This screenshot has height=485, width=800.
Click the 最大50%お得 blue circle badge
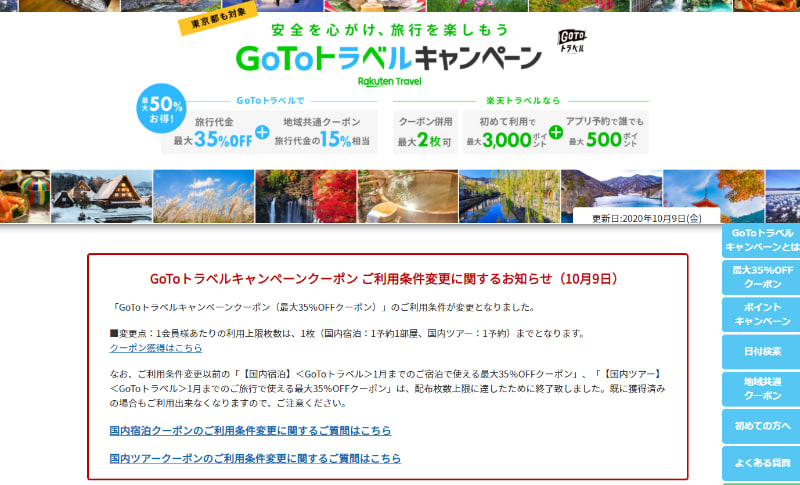pos(161,108)
